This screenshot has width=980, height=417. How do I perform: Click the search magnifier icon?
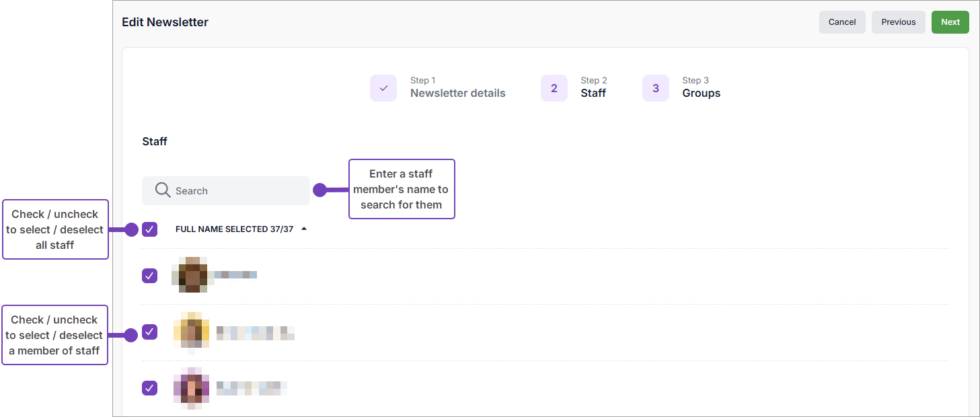coord(162,190)
